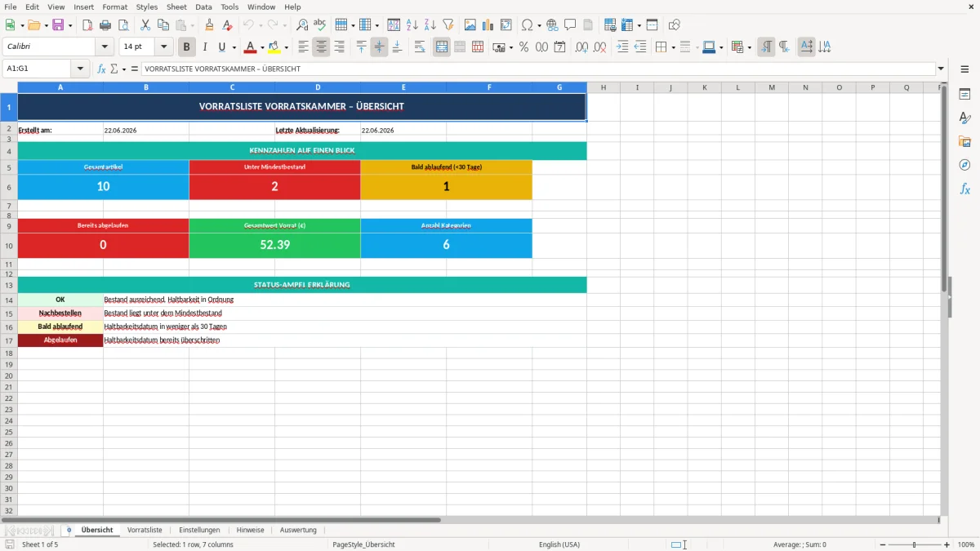This screenshot has height=551, width=980.
Task: Save the document with the Save icon
Action: [x=58, y=25]
